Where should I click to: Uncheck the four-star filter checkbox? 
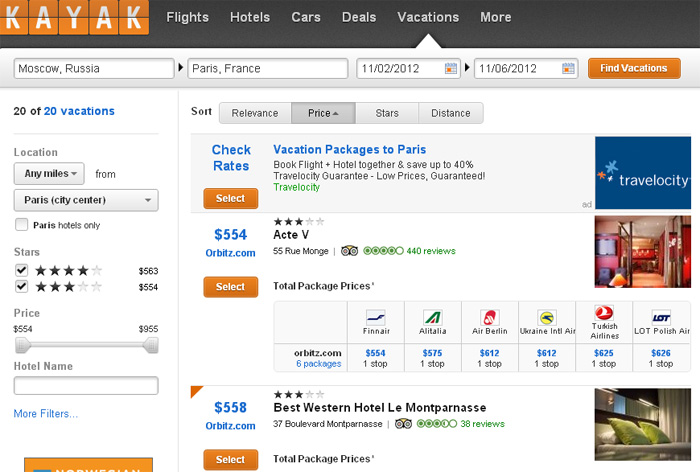[21, 270]
